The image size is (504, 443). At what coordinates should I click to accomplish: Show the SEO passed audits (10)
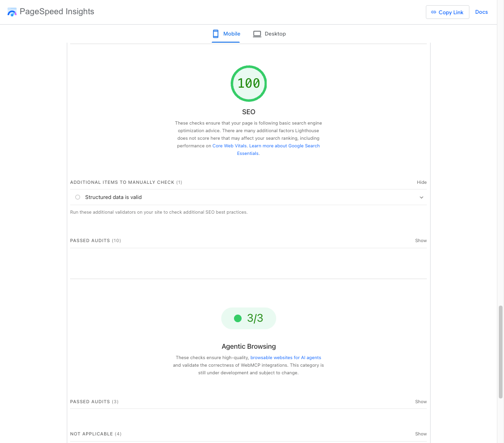[421, 241]
